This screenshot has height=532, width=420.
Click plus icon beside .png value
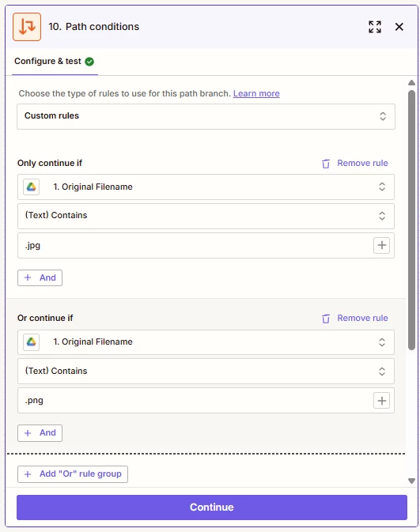(x=381, y=401)
